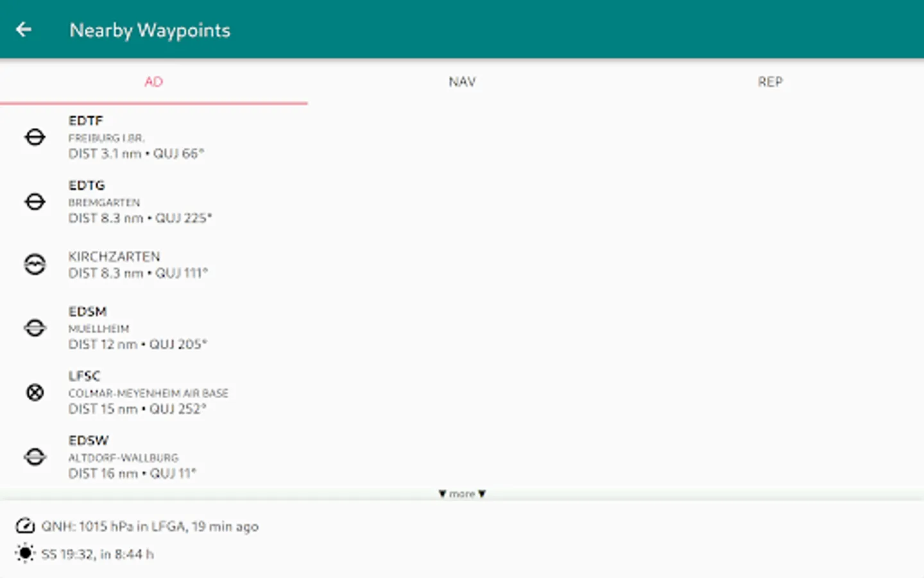Expand the list with the more arrows
Screen dimensions: 924x578
pyautogui.click(x=462, y=493)
